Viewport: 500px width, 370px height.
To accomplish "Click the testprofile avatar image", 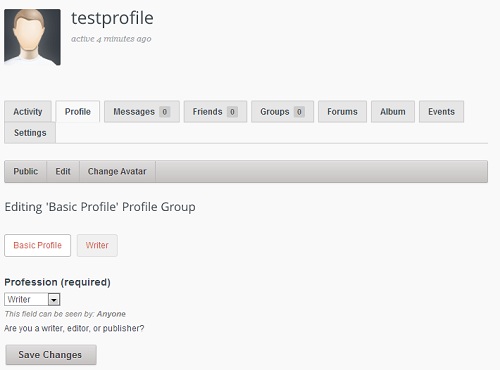I will 32,37.
